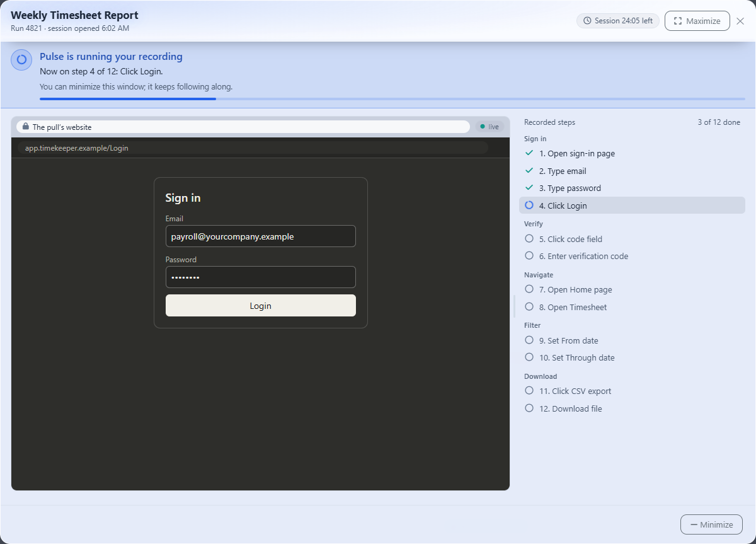Viewport: 756px width, 544px height.
Task: Click the "Filter" group label
Action: tap(532, 325)
